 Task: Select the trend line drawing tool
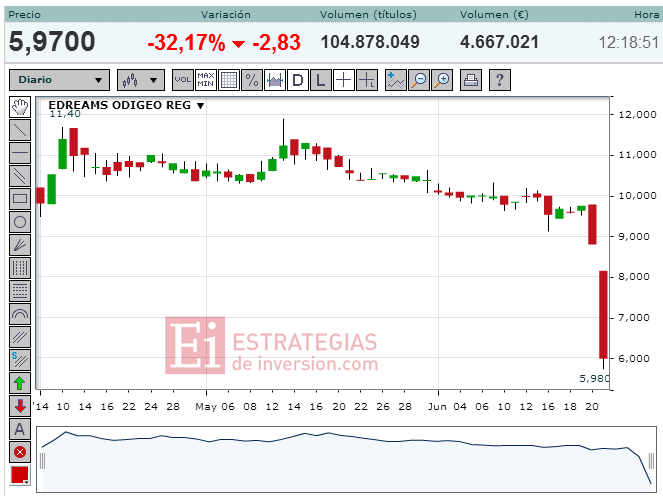click(x=20, y=130)
